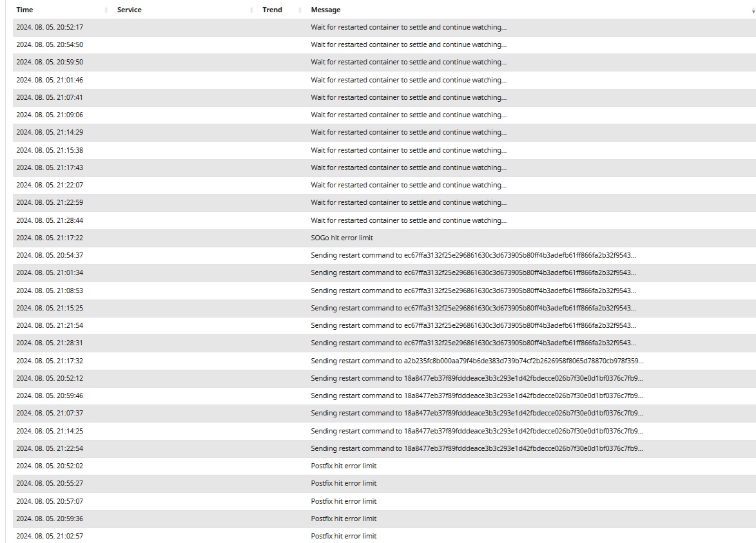Select the 18a8477eb restart command message at 20:52:12
Image resolution: width=756 pixels, height=543 pixels.
tap(477, 378)
